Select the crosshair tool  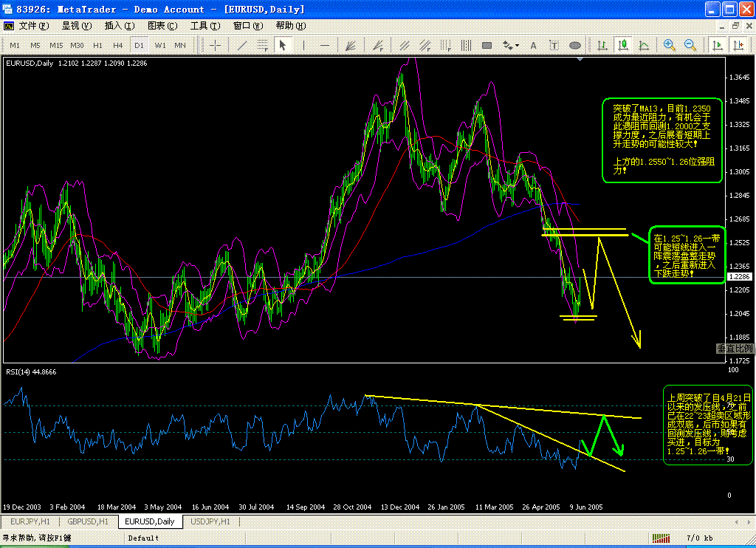(215, 45)
